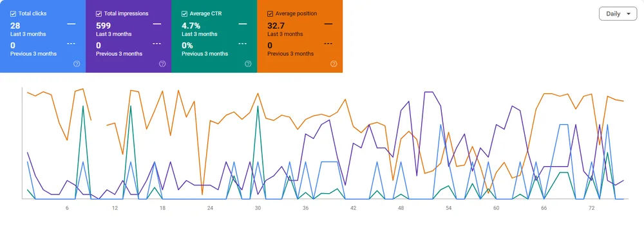The height and width of the screenshot is (235, 644).
Task: Click x-axis label 36 on chart
Action: coord(305,209)
